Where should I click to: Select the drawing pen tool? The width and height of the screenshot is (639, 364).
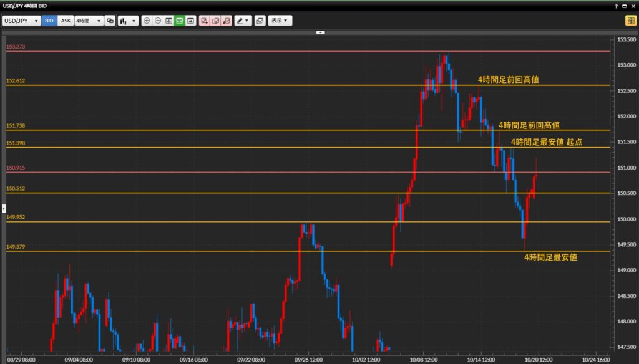242,21
